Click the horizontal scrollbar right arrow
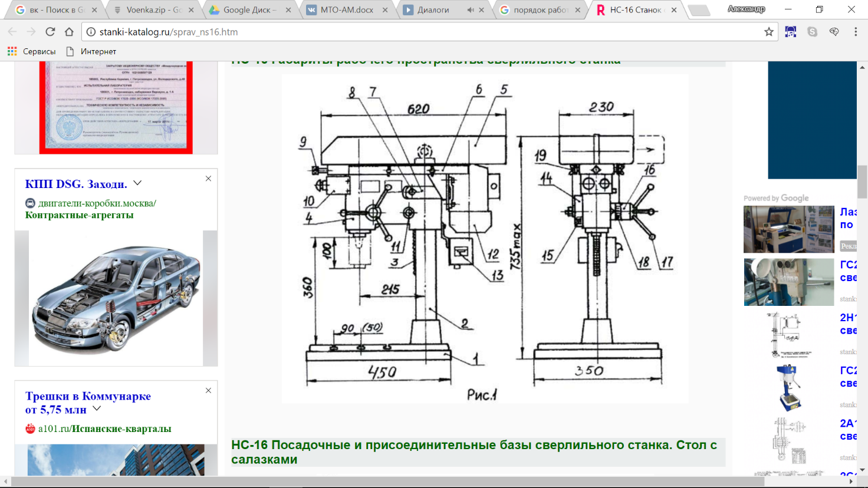The image size is (868, 488). click(852, 482)
